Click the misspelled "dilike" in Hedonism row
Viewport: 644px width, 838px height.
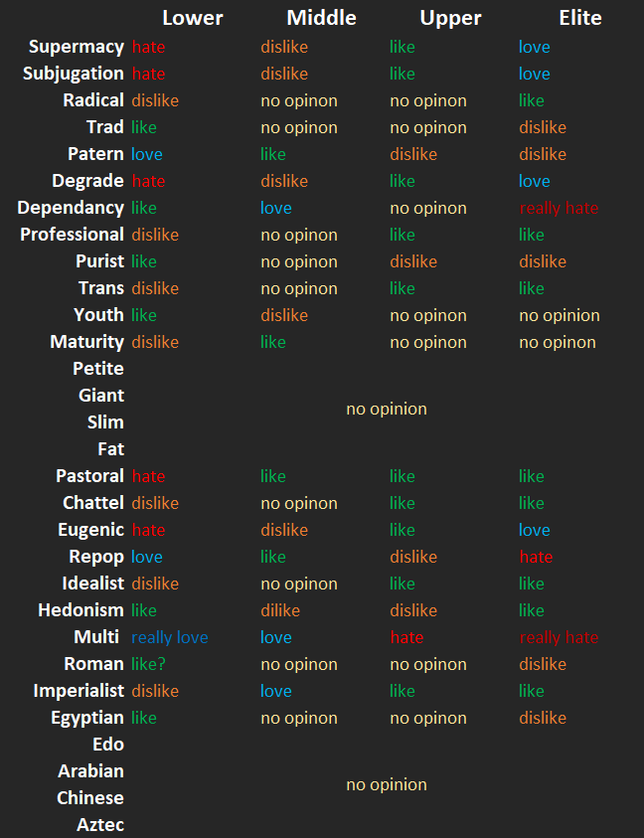[280, 610]
